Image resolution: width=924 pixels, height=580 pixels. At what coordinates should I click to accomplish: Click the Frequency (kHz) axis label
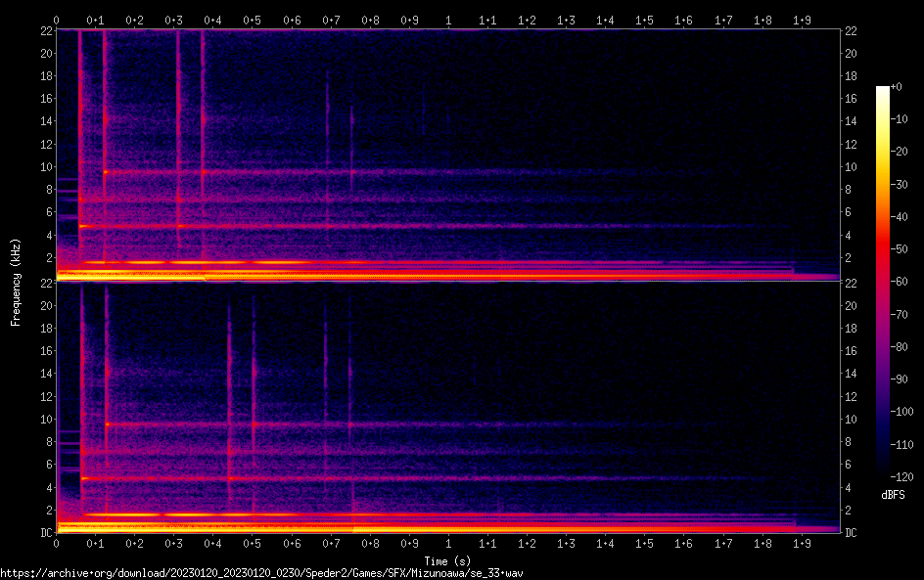click(x=15, y=282)
